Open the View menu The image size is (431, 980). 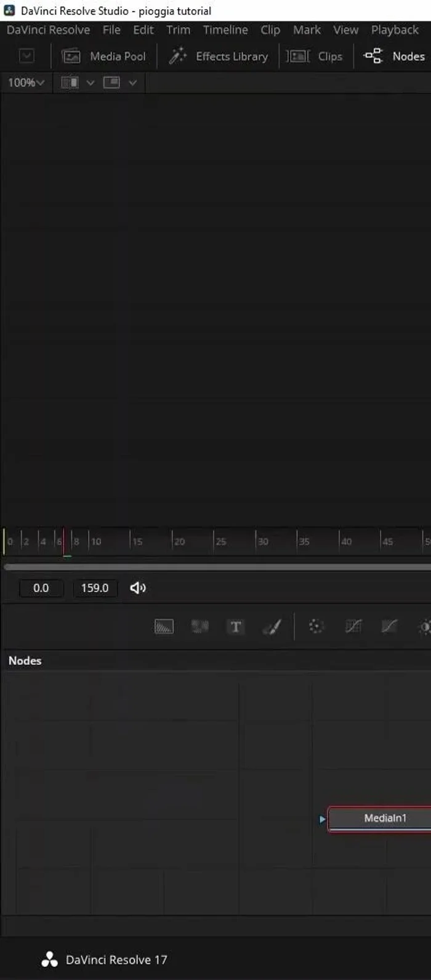click(346, 30)
